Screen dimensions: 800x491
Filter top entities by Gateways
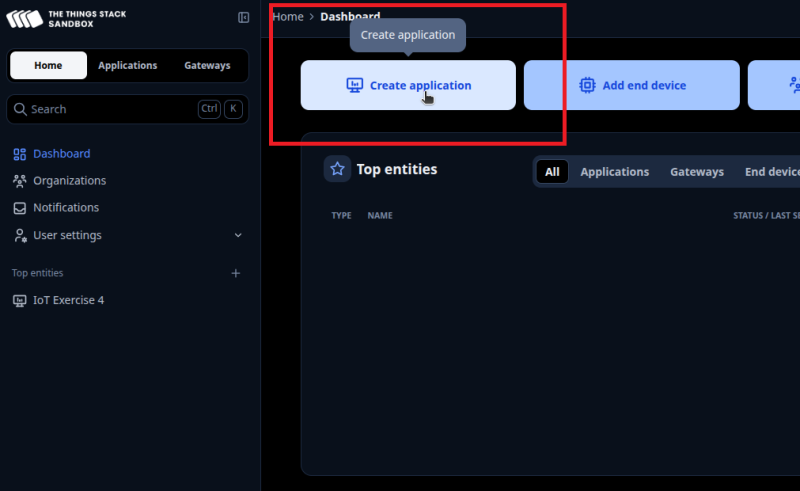(x=697, y=172)
